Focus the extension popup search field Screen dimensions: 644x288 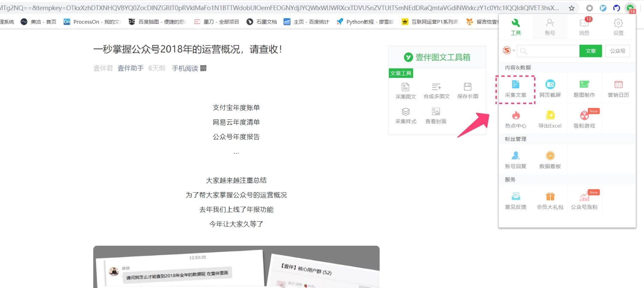tap(548, 51)
